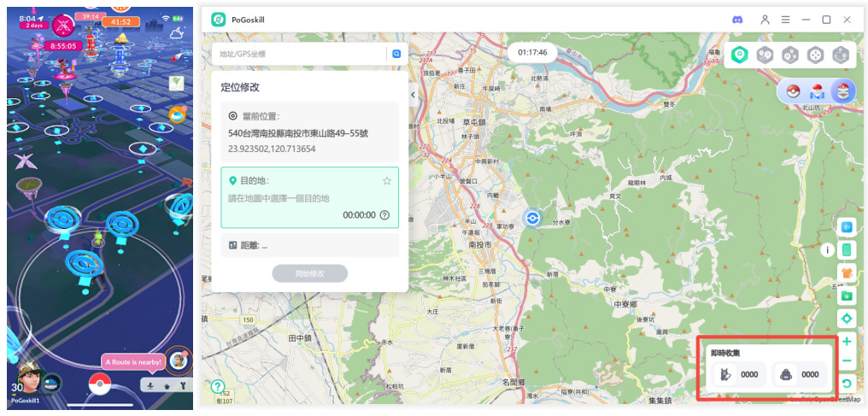868x416 pixels.
Task: Open the help icon beside the 00:00:00 timer
Action: point(384,215)
